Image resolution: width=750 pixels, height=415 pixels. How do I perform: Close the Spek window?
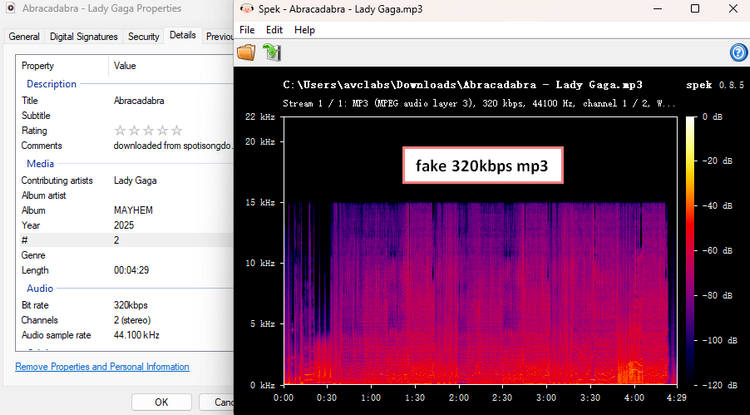pos(733,9)
